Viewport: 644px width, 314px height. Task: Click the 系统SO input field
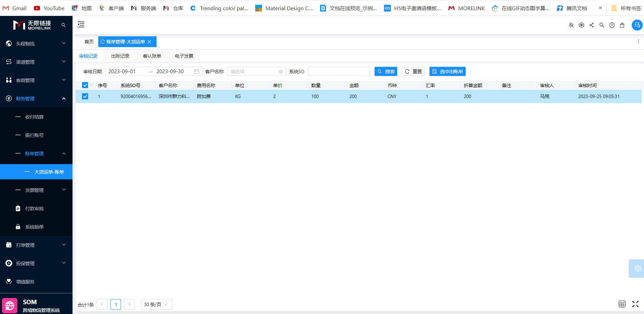click(x=339, y=72)
